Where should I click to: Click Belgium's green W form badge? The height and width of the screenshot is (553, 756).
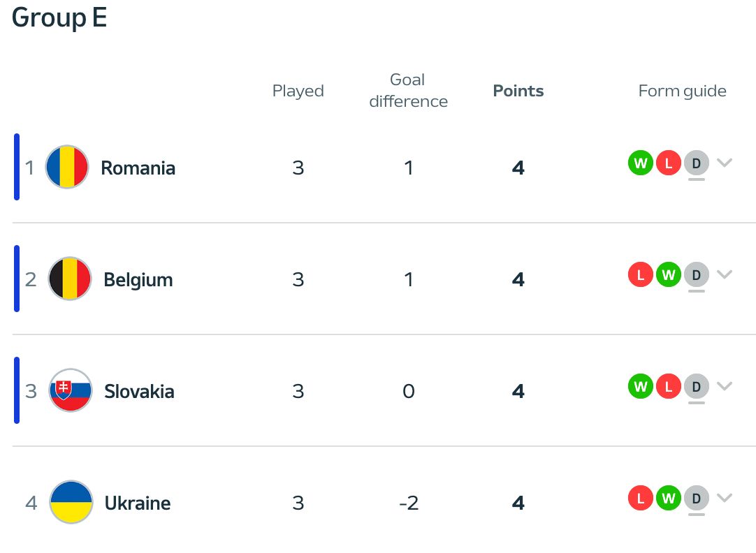[669, 275]
